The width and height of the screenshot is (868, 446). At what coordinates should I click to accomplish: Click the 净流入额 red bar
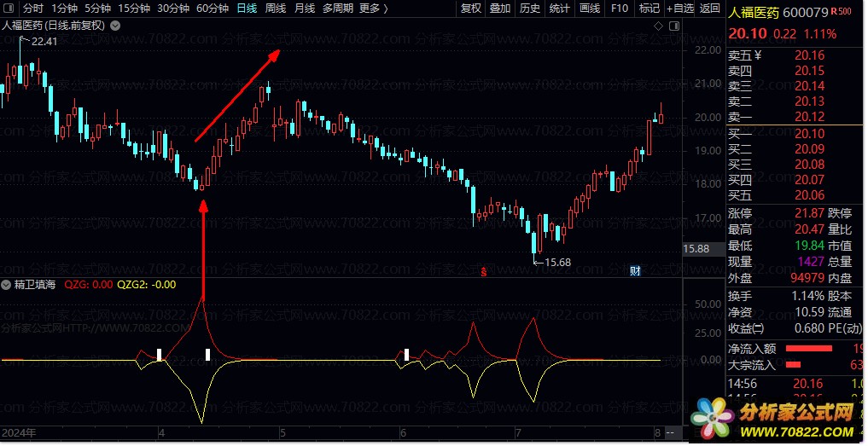pos(809,349)
